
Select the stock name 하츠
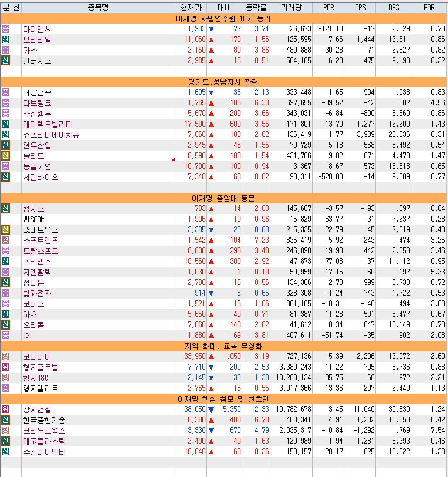(x=30, y=315)
